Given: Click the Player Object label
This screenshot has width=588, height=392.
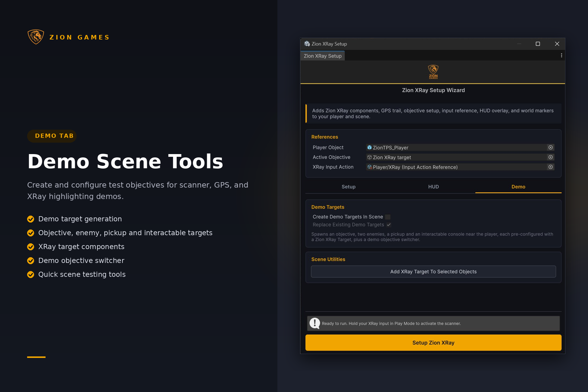Looking at the screenshot, I should [x=328, y=147].
